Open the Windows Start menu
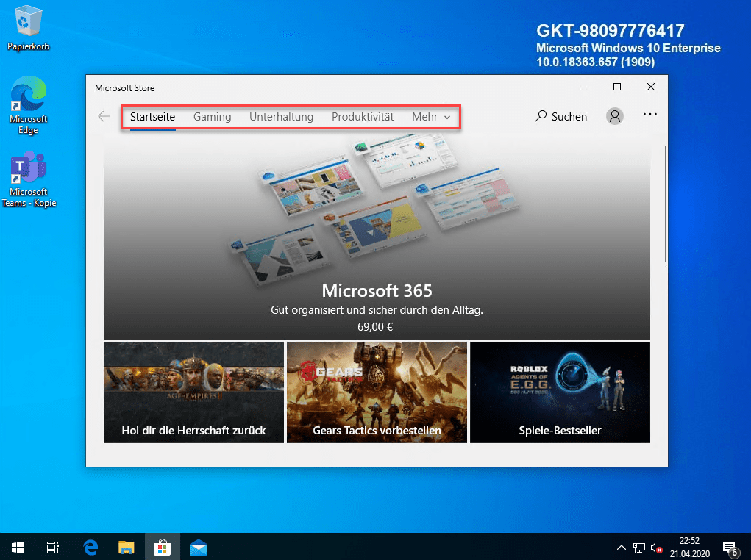This screenshot has width=751, height=560. coord(18,548)
